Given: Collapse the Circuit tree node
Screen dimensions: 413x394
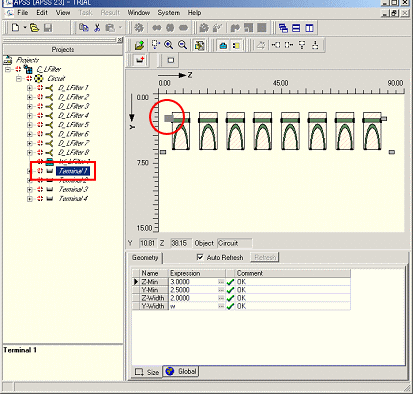Looking at the screenshot, I should (19, 79).
